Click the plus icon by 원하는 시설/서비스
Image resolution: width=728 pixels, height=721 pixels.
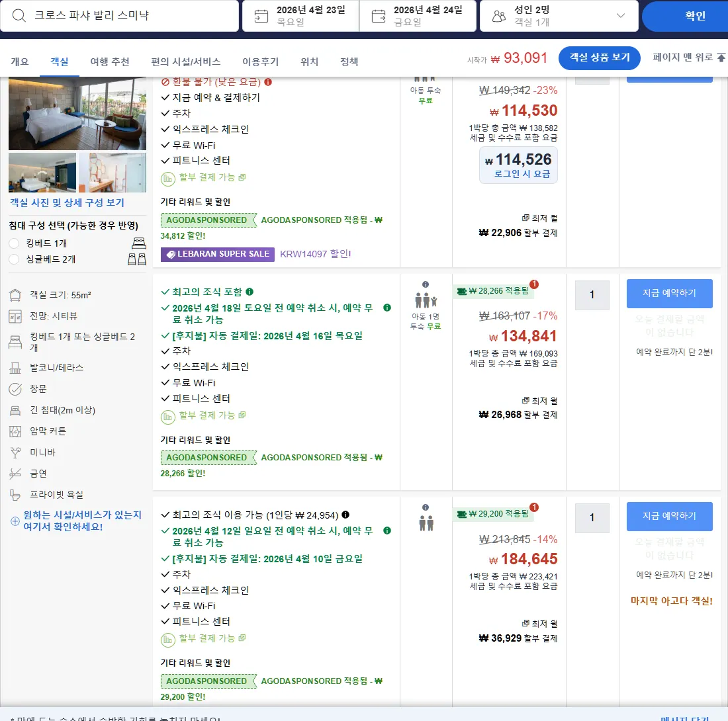pos(15,521)
